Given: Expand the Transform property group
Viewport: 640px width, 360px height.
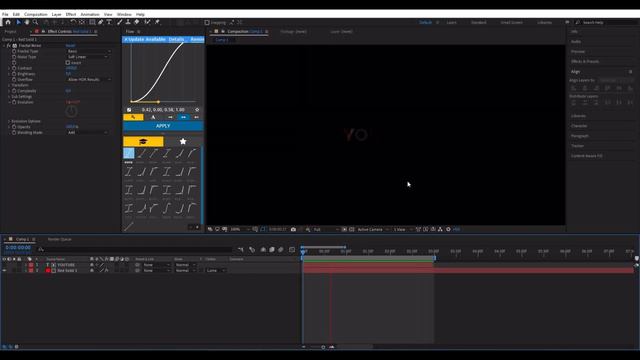Looking at the screenshot, I should 9,85.
